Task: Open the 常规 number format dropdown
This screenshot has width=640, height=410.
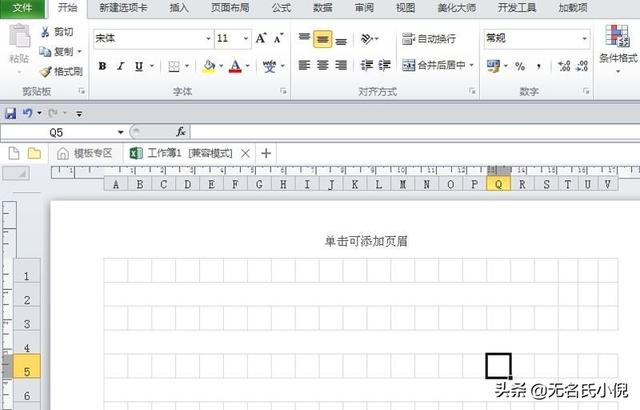Action: click(585, 39)
